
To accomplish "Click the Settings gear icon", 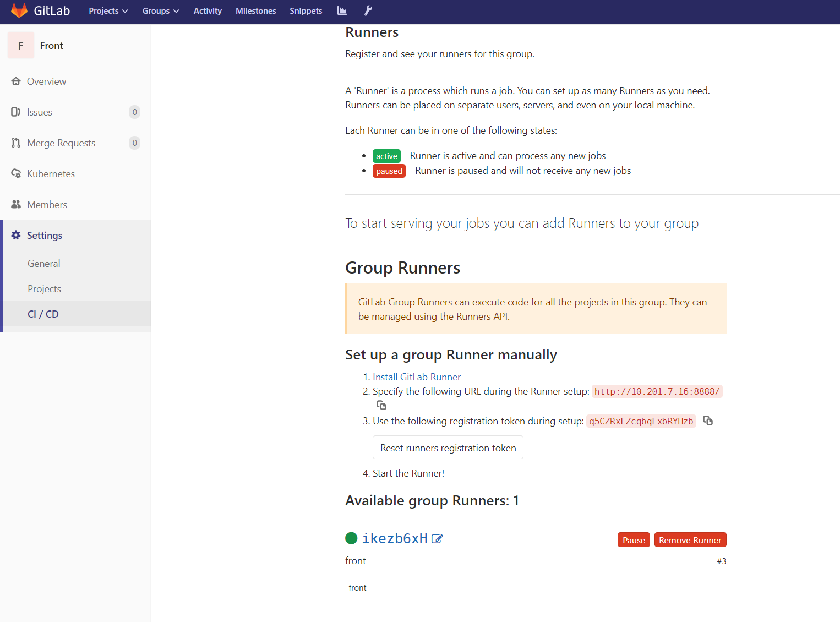I will [x=16, y=235].
